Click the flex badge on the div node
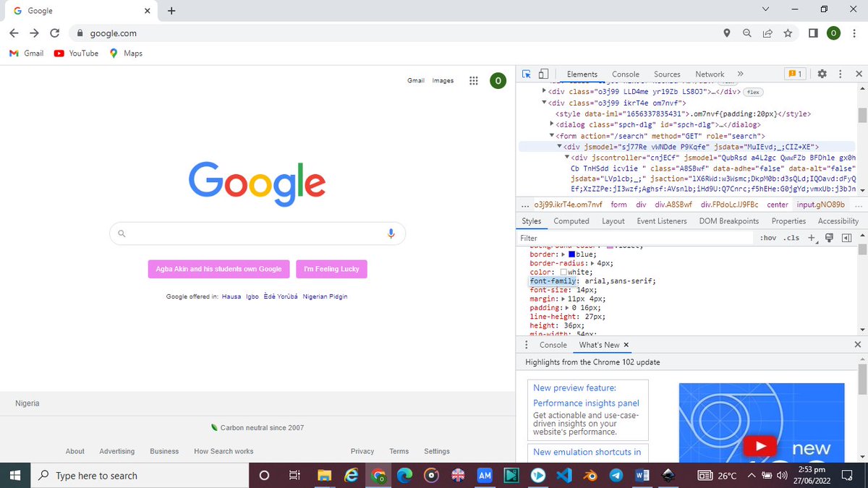 (753, 92)
